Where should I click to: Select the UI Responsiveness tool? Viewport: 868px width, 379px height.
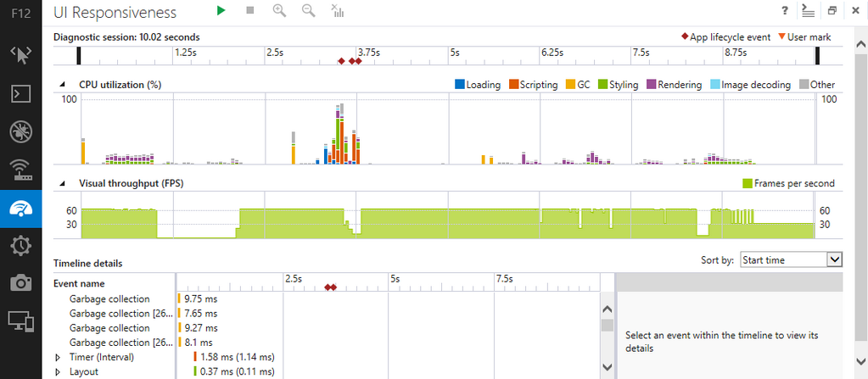[x=21, y=208]
